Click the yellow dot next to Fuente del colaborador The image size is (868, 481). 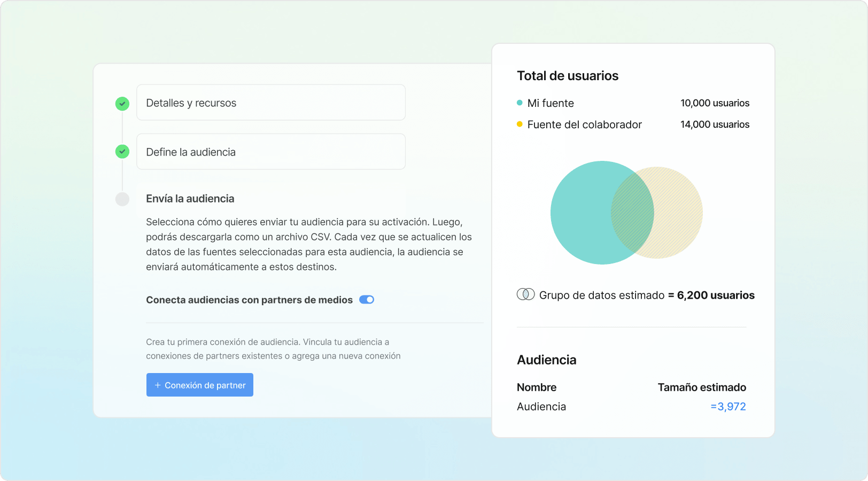coord(520,124)
